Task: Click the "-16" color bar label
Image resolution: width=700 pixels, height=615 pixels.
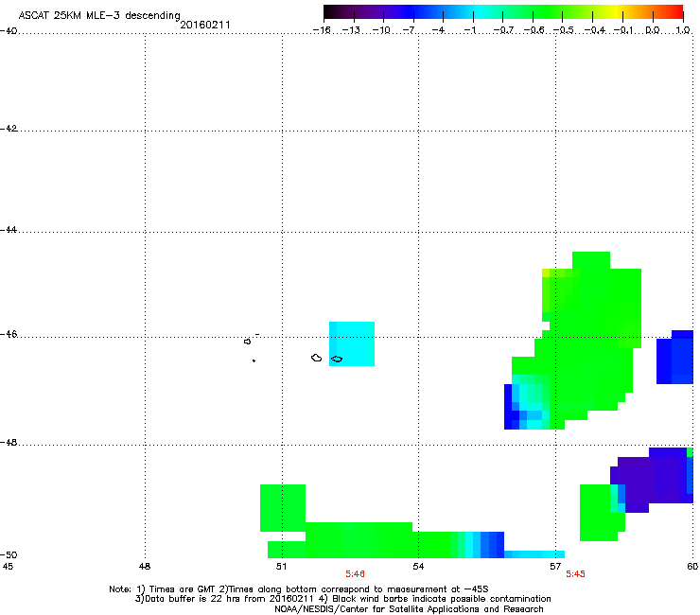Action: point(322,30)
